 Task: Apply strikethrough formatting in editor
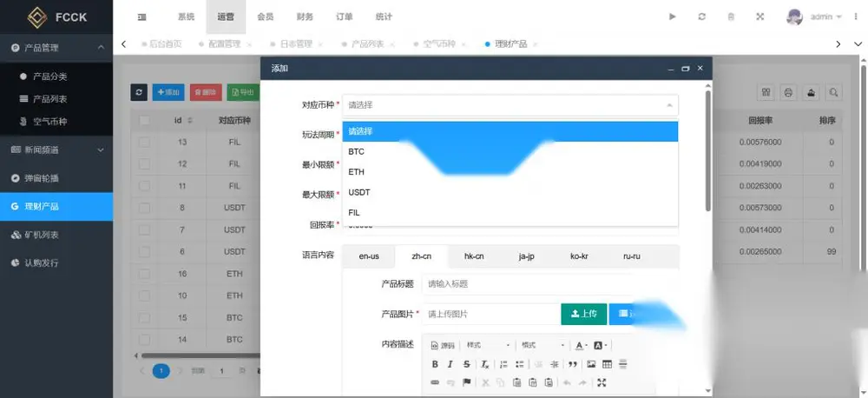pos(467,364)
